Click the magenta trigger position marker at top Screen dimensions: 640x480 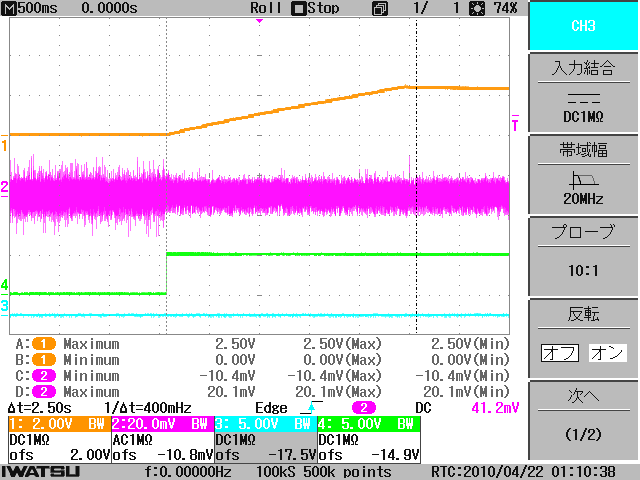(259, 21)
